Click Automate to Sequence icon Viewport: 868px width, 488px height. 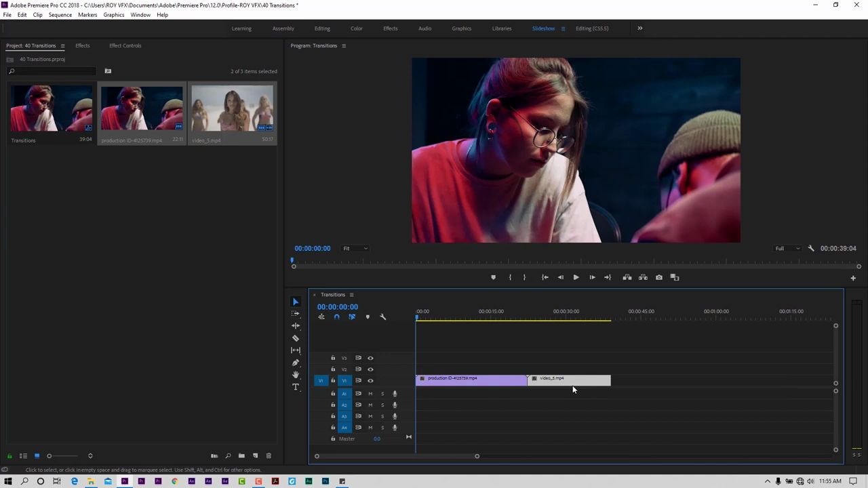(x=214, y=456)
